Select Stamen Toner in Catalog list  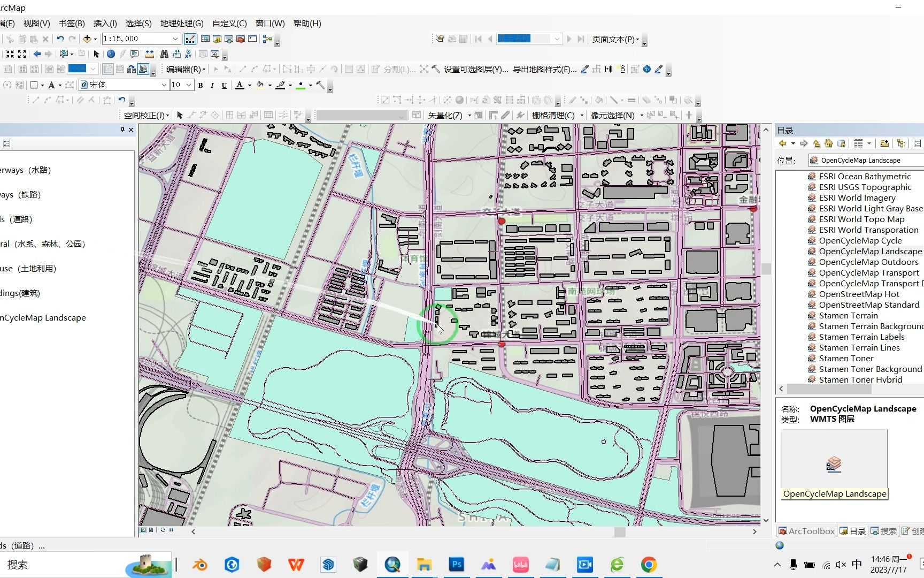coord(846,359)
